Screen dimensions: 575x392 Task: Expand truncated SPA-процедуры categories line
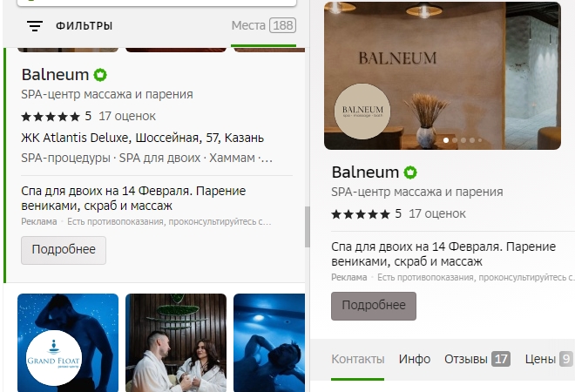coord(146,158)
